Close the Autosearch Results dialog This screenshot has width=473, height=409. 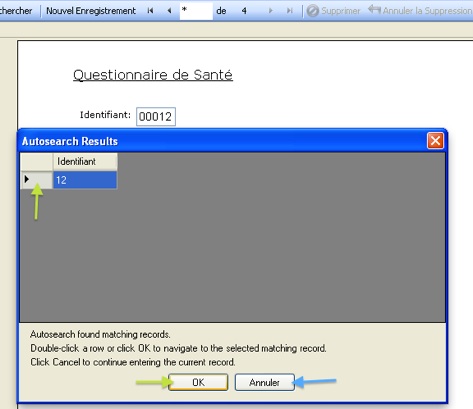coord(435,141)
